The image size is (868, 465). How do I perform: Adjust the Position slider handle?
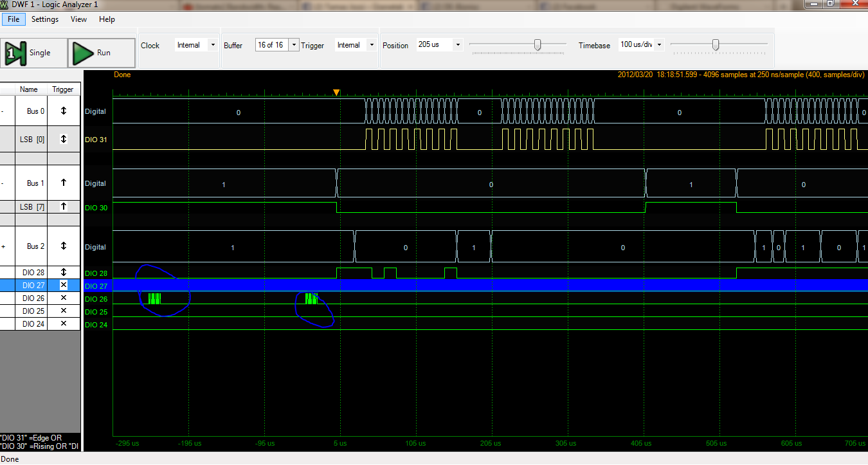(x=538, y=44)
